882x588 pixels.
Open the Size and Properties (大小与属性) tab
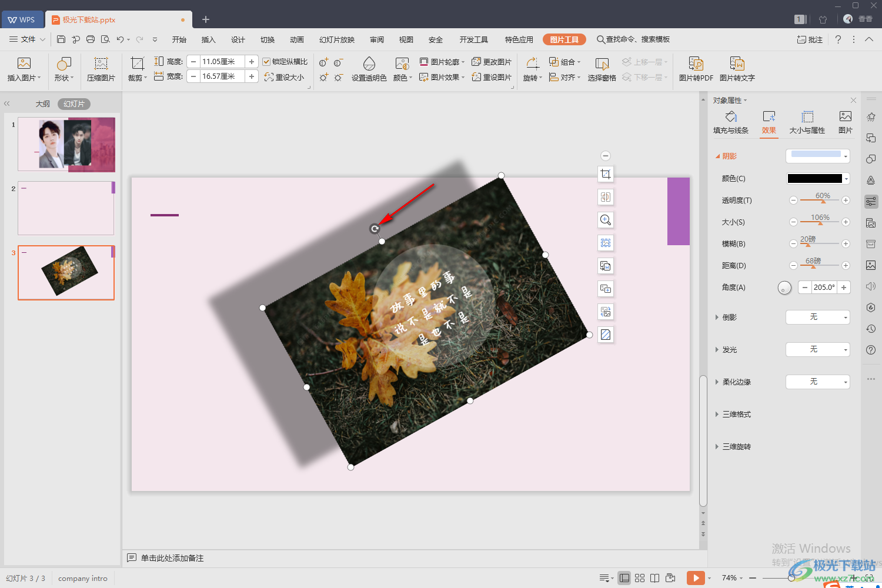click(x=807, y=122)
